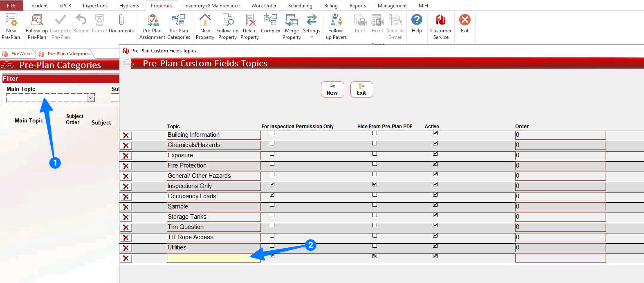Edit the Tim Question topic name

pyautogui.click(x=214, y=227)
